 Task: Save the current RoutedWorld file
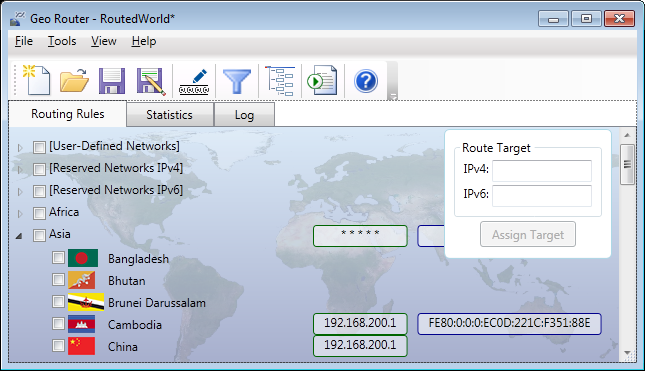coord(112,81)
